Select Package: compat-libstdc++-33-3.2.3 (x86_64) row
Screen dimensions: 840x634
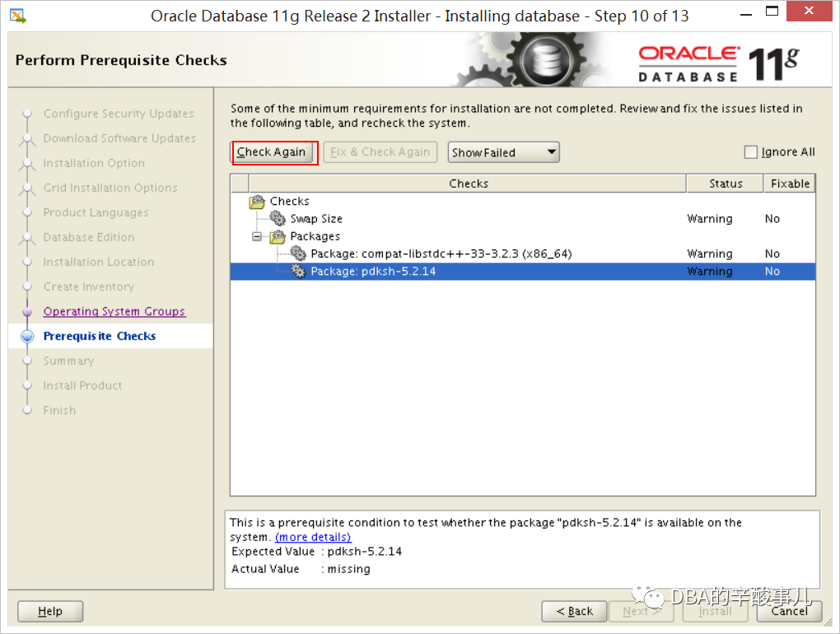pyautogui.click(x=523, y=254)
